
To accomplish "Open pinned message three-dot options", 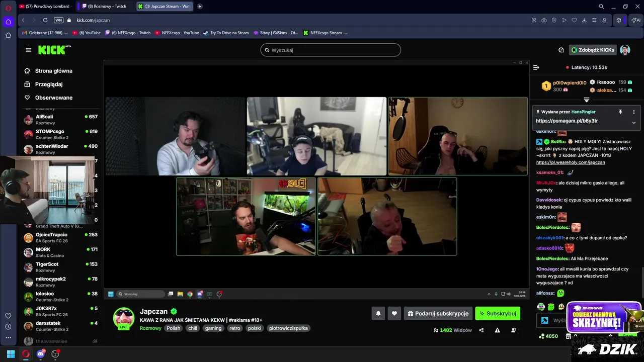I will [633, 112].
